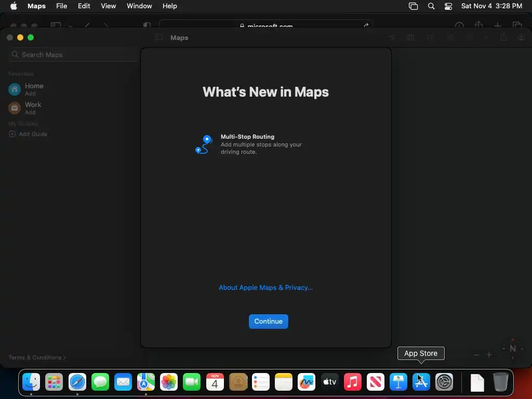Open Terms & Conditions link

37,357
